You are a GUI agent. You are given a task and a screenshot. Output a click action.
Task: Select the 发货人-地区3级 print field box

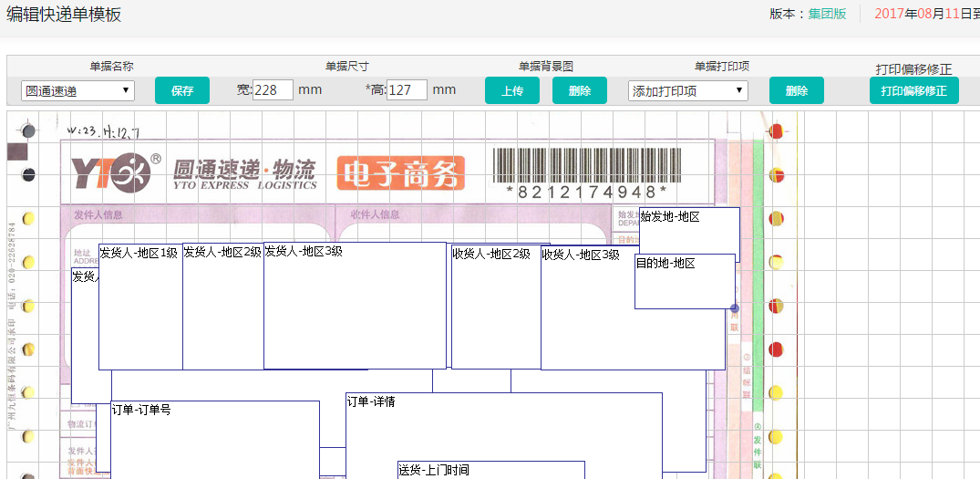tap(355, 310)
